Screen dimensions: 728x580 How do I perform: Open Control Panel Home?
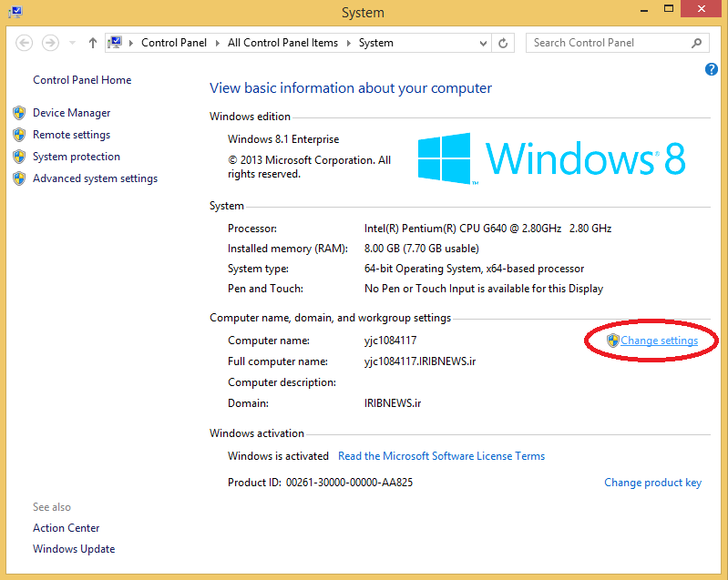(82, 80)
